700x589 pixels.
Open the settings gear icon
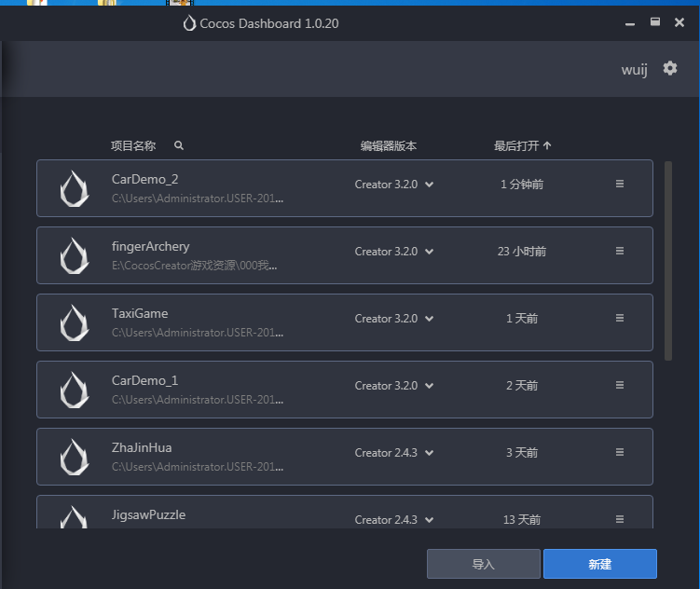pos(669,69)
